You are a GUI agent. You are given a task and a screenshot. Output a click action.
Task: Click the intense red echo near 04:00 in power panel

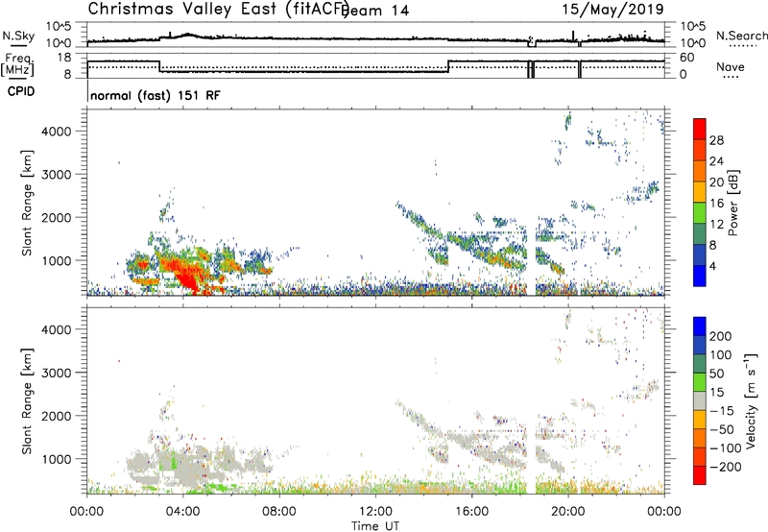(188, 275)
